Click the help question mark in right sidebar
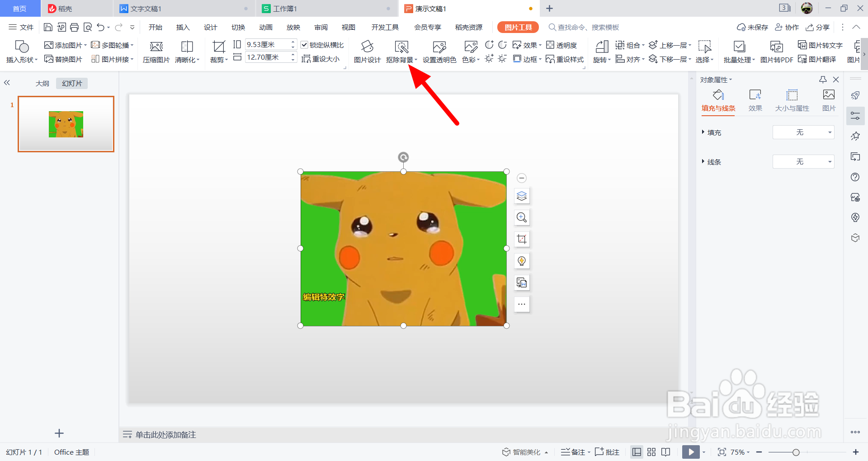 coord(855,177)
